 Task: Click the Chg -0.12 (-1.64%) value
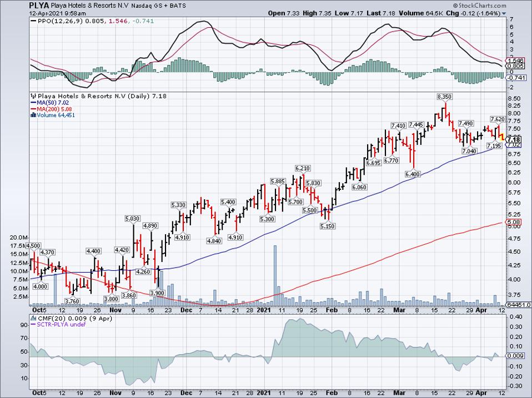tap(473, 13)
